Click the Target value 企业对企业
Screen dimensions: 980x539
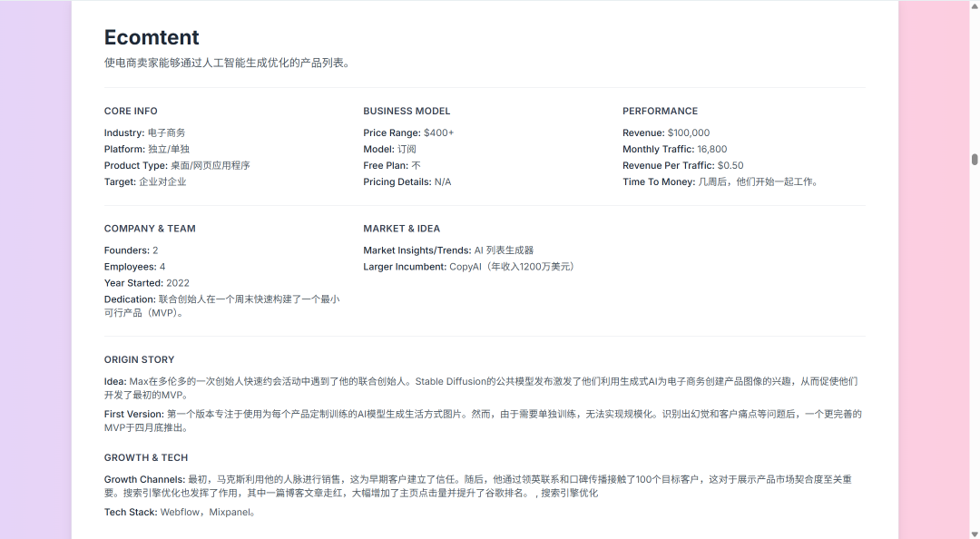coord(162,181)
